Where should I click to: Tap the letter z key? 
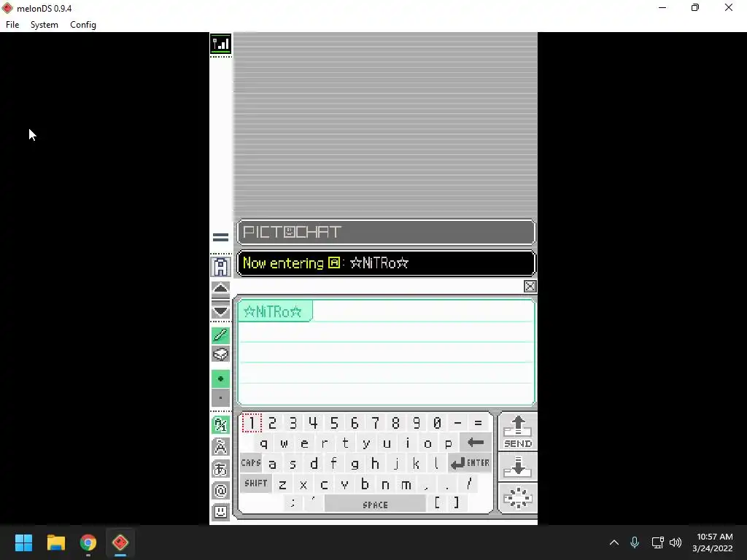click(x=283, y=484)
